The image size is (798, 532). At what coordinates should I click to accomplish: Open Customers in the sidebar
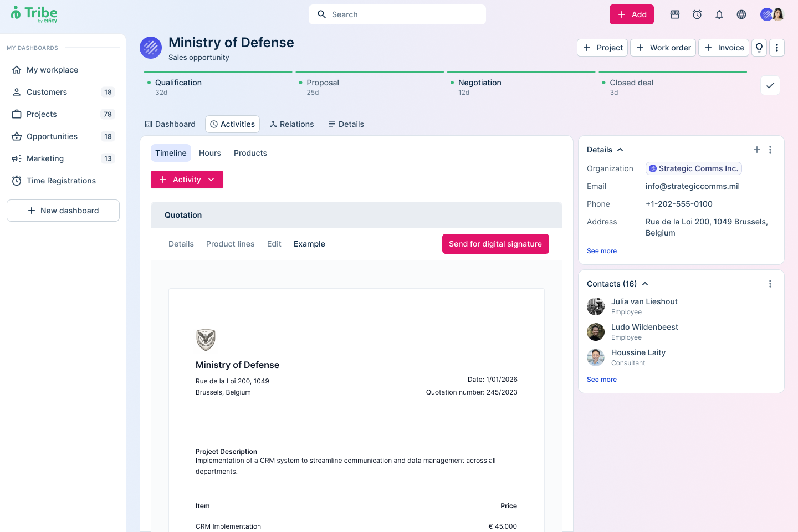(63, 92)
